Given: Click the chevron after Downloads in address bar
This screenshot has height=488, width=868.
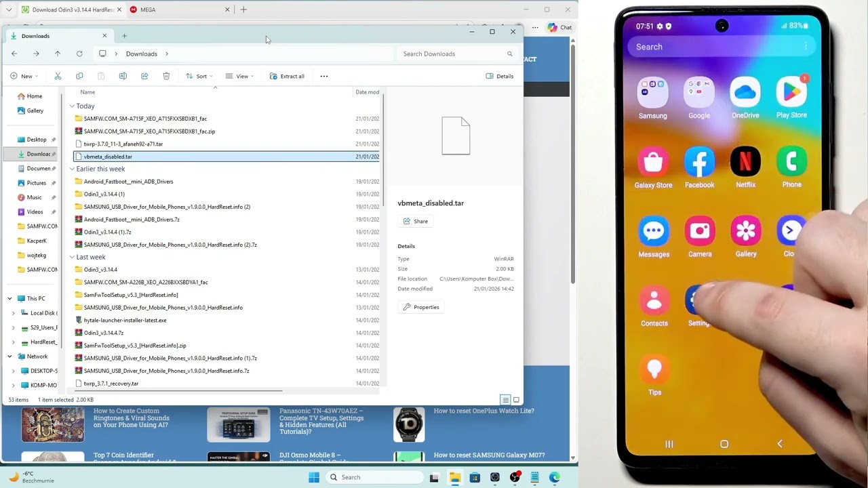Looking at the screenshot, I should pyautogui.click(x=166, y=54).
